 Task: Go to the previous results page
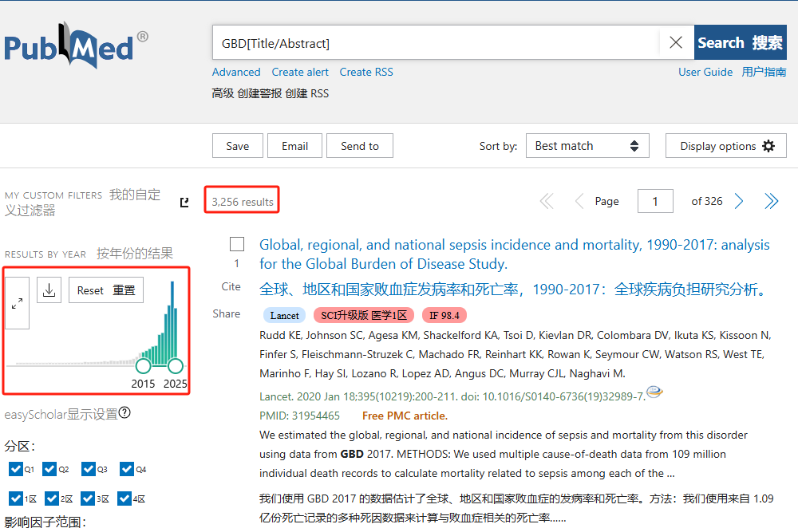579,202
